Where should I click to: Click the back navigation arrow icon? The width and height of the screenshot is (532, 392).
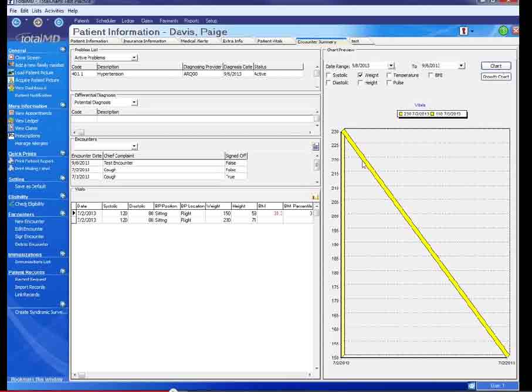click(16, 23)
